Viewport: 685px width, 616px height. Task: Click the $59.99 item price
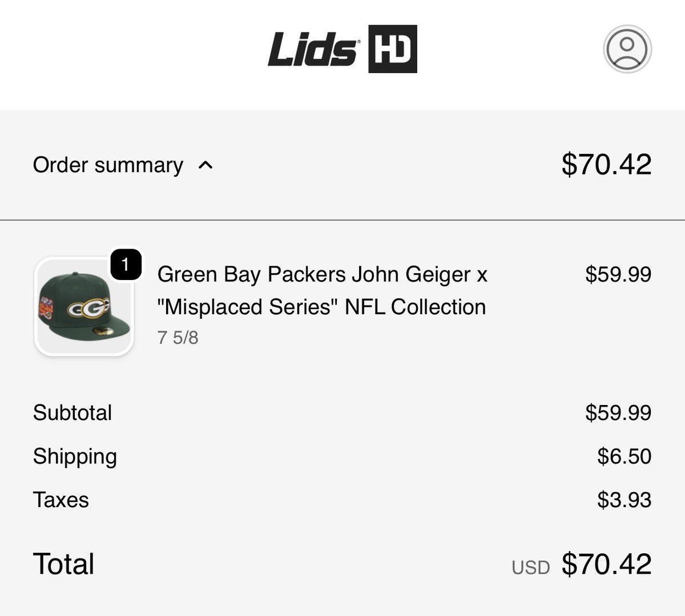[618, 274]
